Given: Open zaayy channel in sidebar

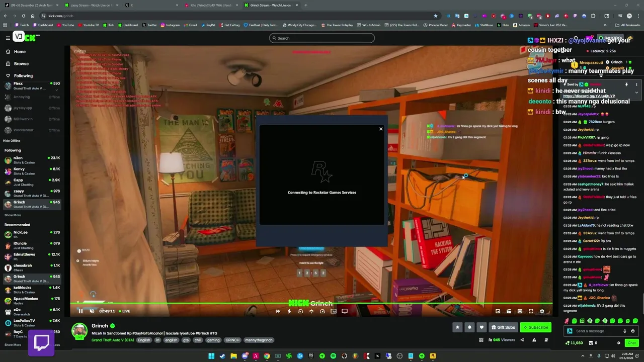Looking at the screenshot, I should point(31,193).
